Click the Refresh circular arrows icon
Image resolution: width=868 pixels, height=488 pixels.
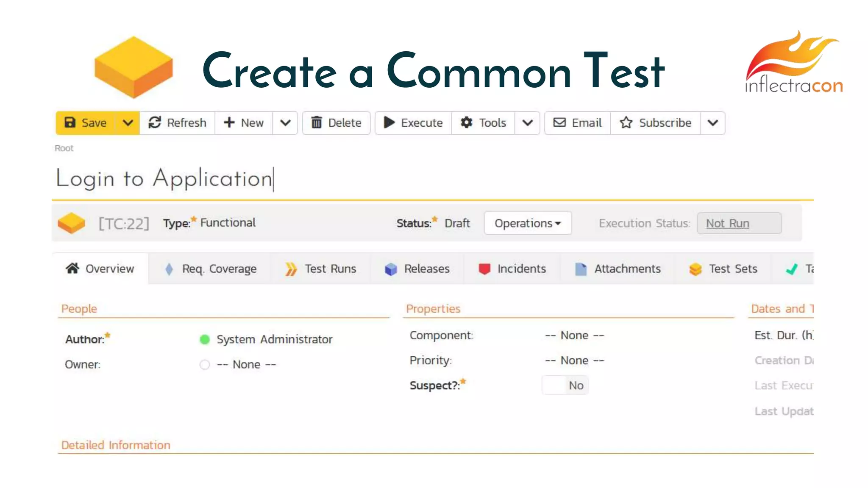pyautogui.click(x=155, y=123)
